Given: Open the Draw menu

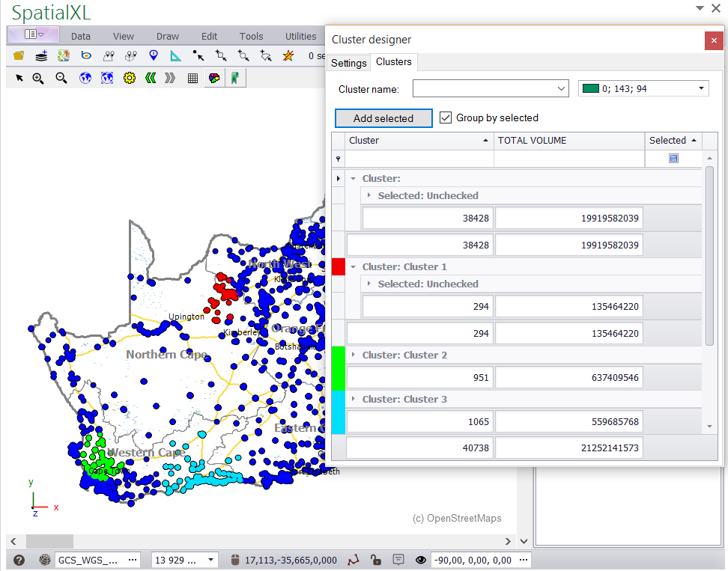Looking at the screenshot, I should [168, 36].
